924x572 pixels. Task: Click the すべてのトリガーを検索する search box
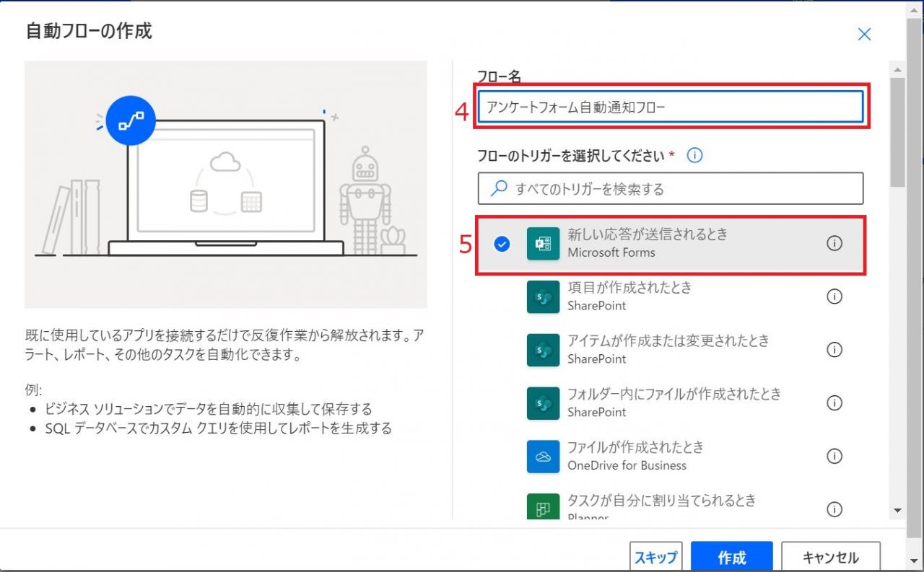pyautogui.click(x=671, y=189)
